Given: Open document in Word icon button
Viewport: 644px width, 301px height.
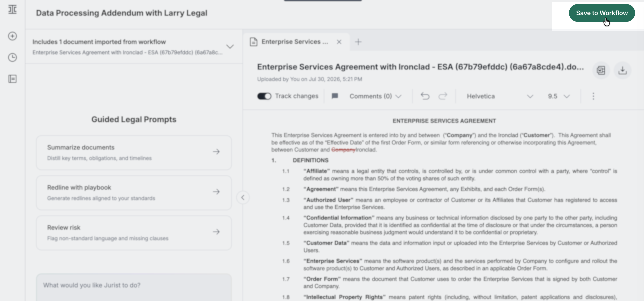Looking at the screenshot, I should point(601,70).
